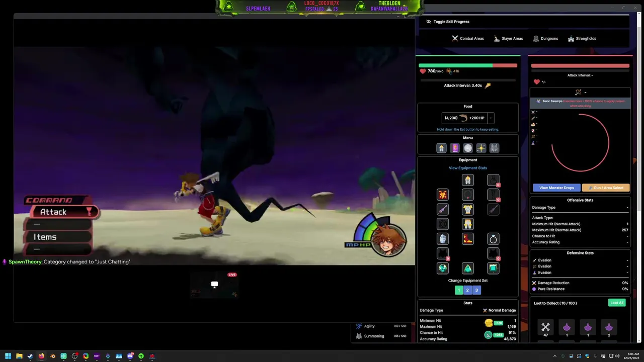644x362 pixels.
Task: Select the red cape equipment slot
Action: click(443, 195)
